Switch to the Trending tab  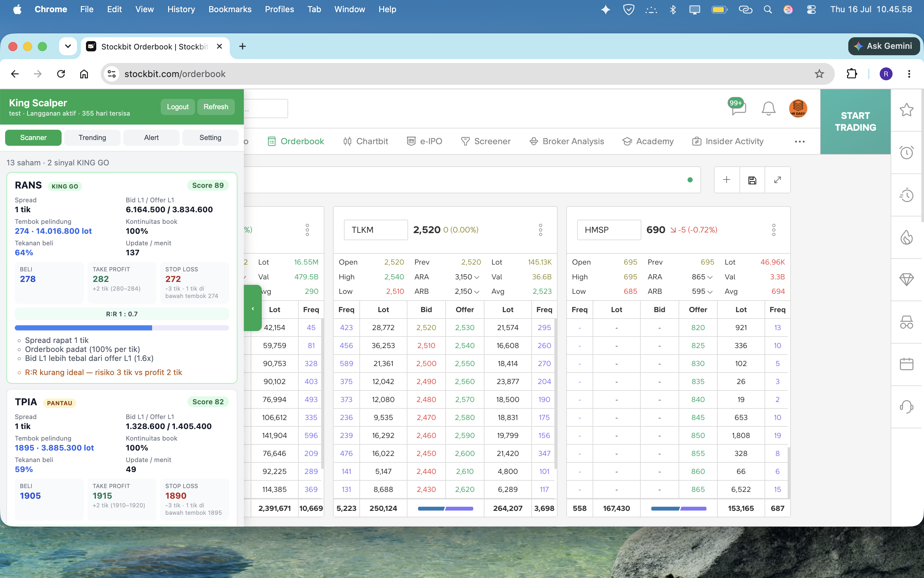coord(92,138)
